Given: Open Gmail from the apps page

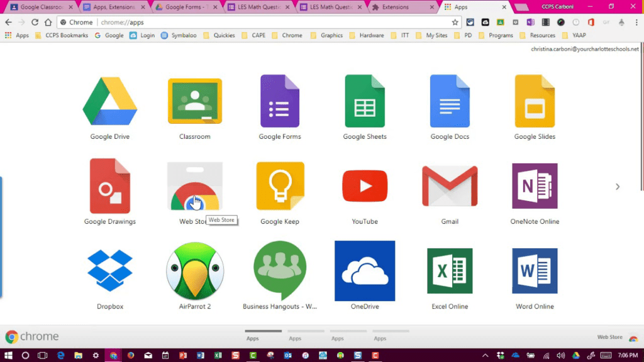Looking at the screenshot, I should 449,185.
